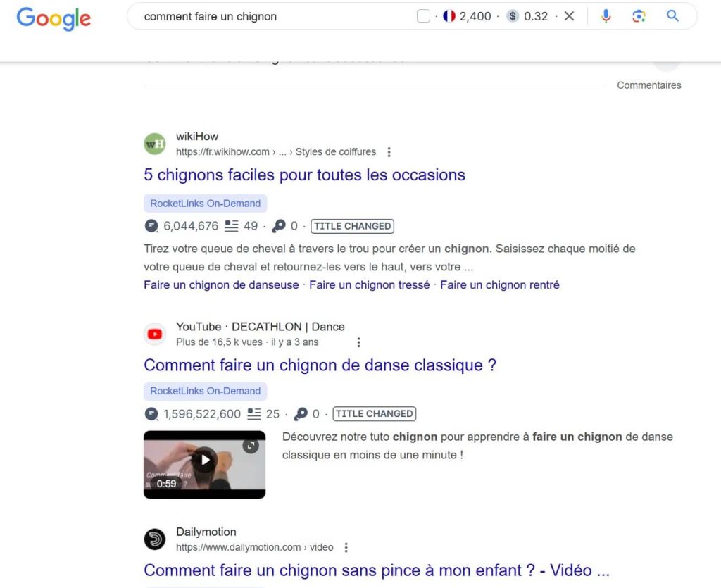Open wikiHow result three-dot menu
The height and width of the screenshot is (588, 721).
tap(389, 151)
